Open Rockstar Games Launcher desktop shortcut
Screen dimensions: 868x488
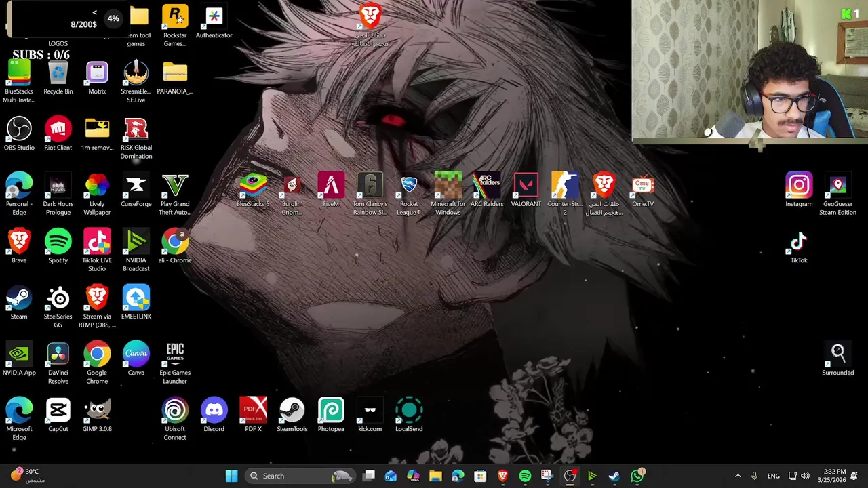click(x=175, y=26)
